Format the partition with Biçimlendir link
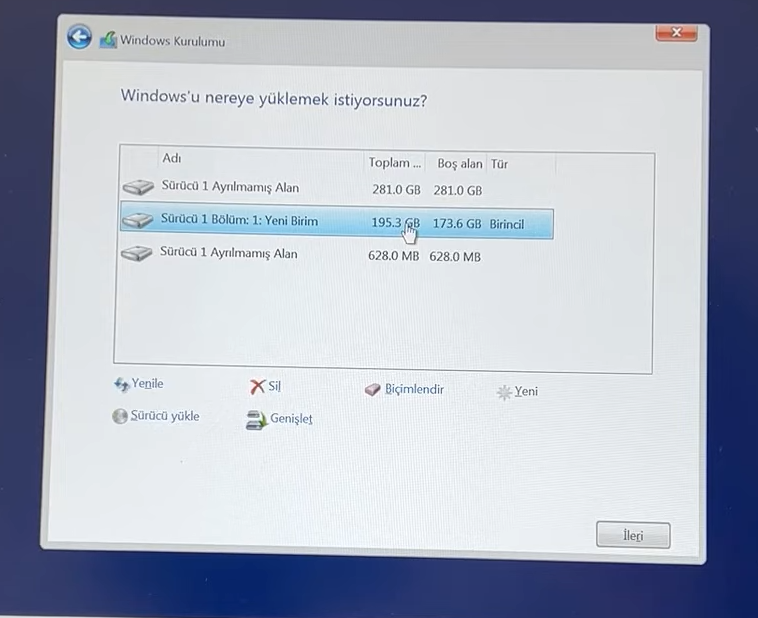This screenshot has width=758, height=618. tap(414, 389)
